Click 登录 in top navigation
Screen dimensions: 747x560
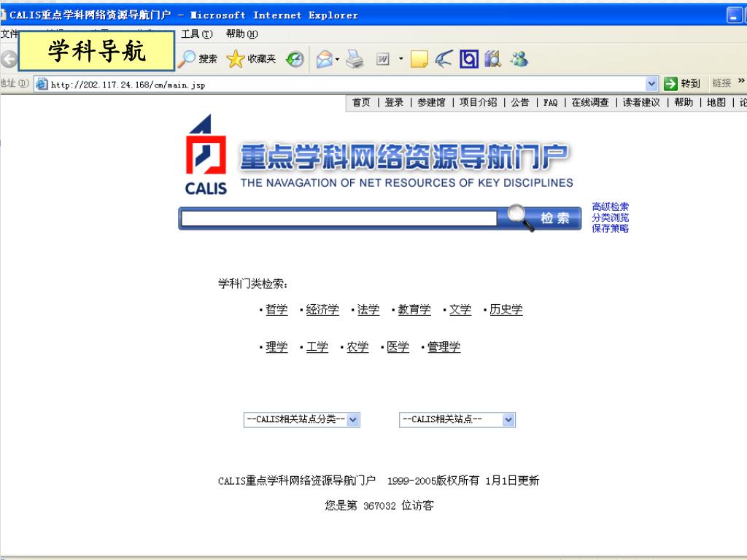point(394,102)
